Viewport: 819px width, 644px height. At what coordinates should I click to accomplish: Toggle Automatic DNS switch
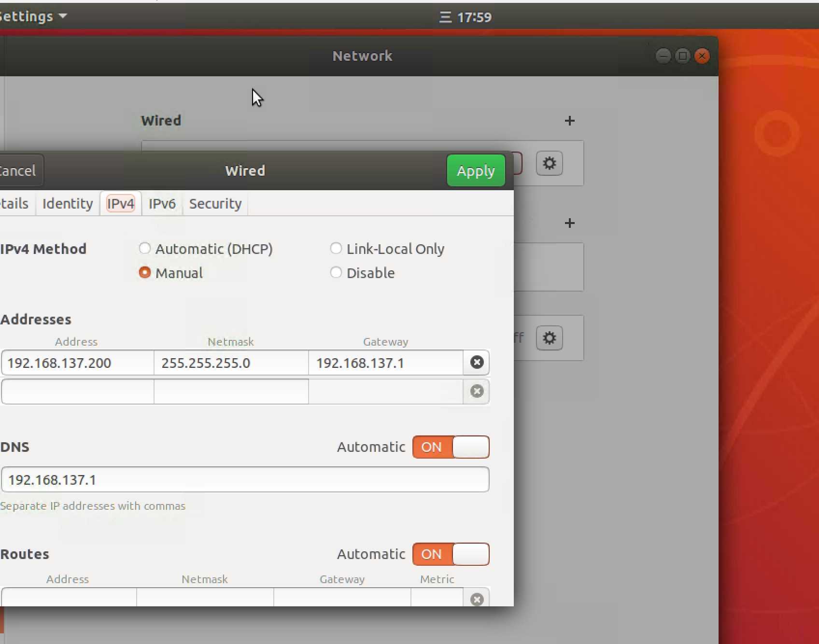coord(451,447)
